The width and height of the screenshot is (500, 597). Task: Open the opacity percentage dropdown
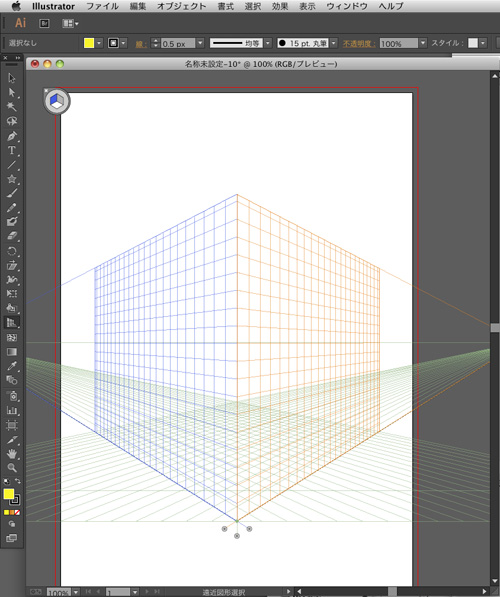pos(423,43)
